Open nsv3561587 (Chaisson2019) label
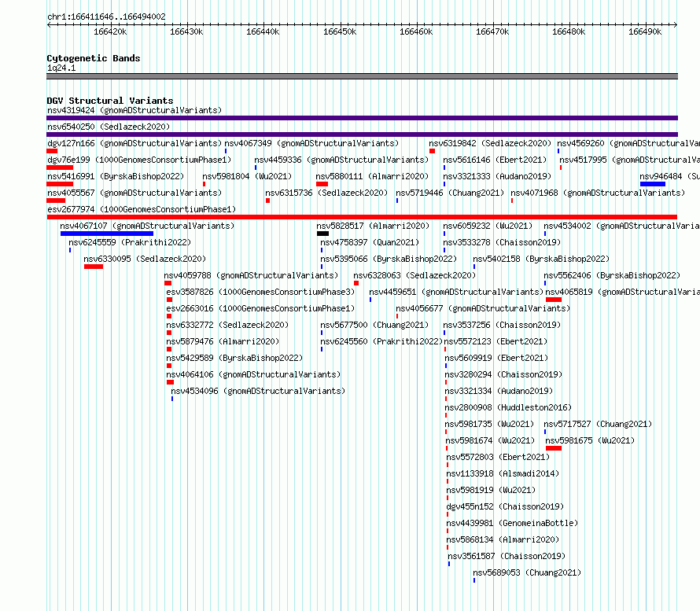Image resolution: width=700 pixels, height=611 pixels. tap(507, 556)
